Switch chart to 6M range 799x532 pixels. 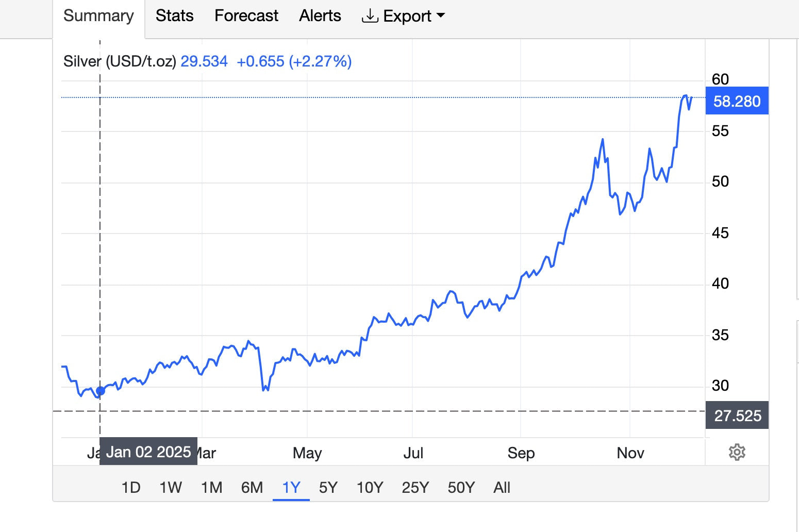(252, 487)
